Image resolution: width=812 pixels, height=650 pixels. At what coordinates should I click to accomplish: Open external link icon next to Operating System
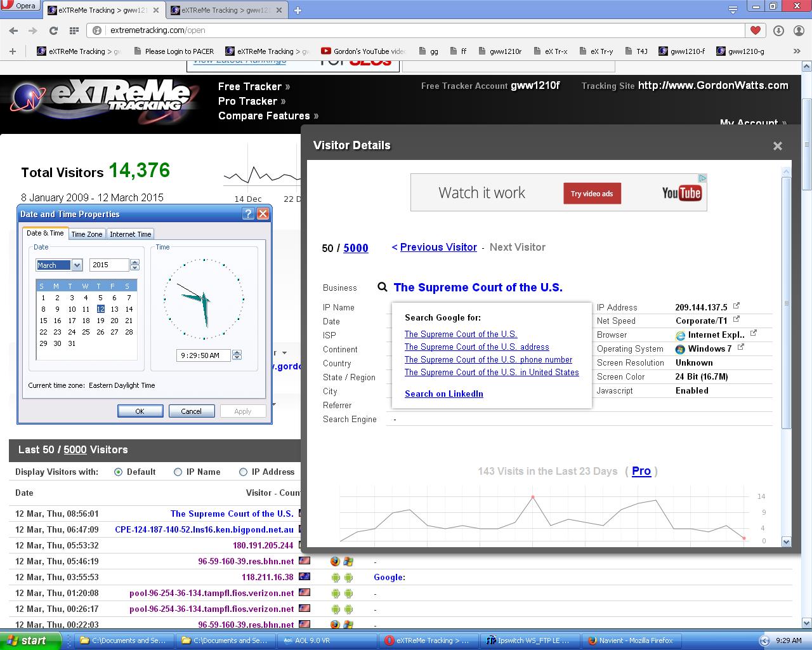(740, 347)
